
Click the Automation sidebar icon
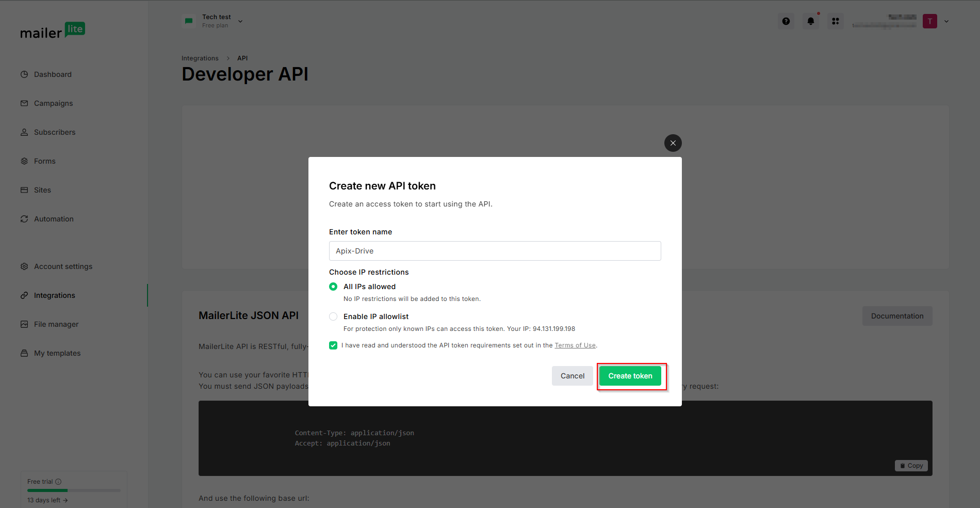coord(24,219)
